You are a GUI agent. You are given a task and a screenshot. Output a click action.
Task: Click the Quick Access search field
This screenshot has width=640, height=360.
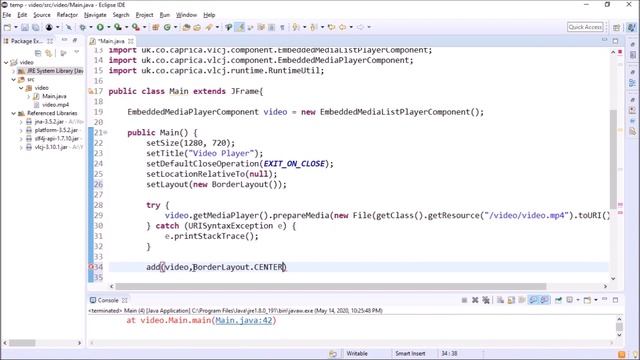click(x=585, y=27)
